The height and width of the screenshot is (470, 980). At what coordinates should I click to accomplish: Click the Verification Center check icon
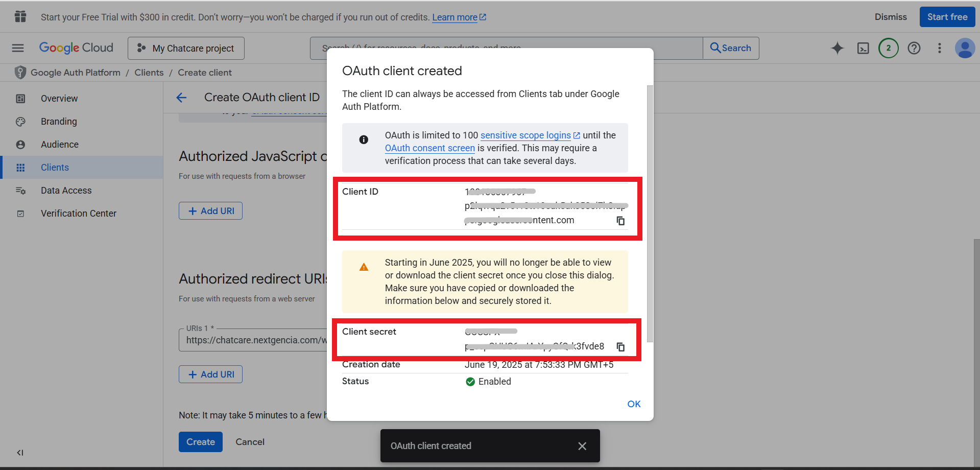20,214
